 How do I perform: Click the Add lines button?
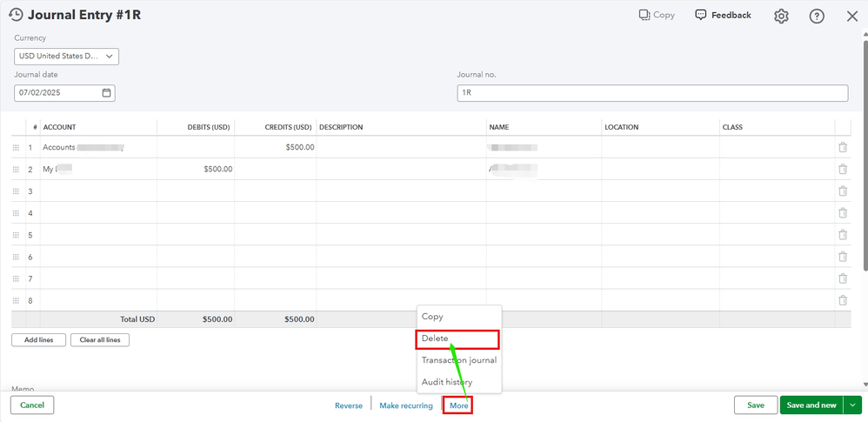(39, 340)
